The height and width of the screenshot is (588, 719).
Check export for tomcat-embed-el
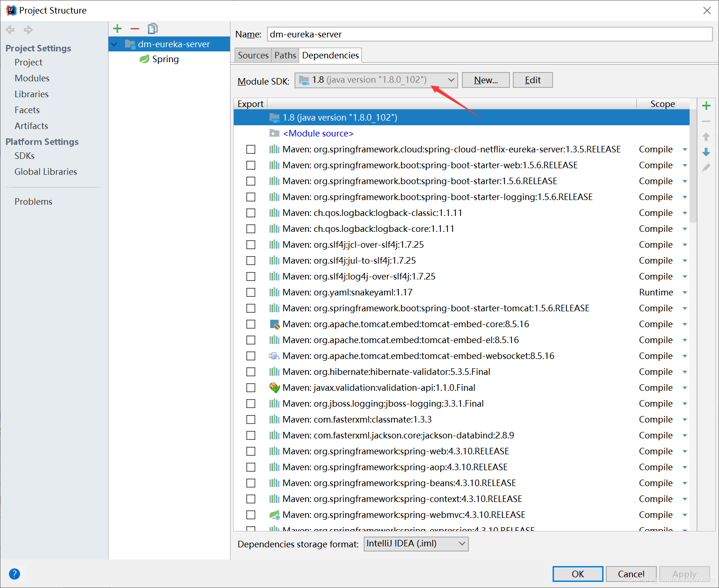(251, 340)
